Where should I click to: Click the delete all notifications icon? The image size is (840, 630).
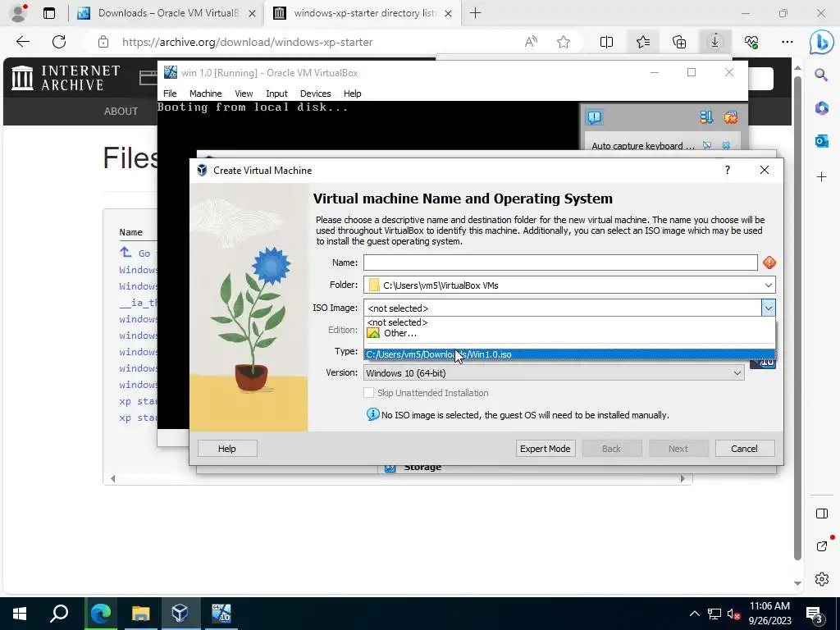[731, 117]
